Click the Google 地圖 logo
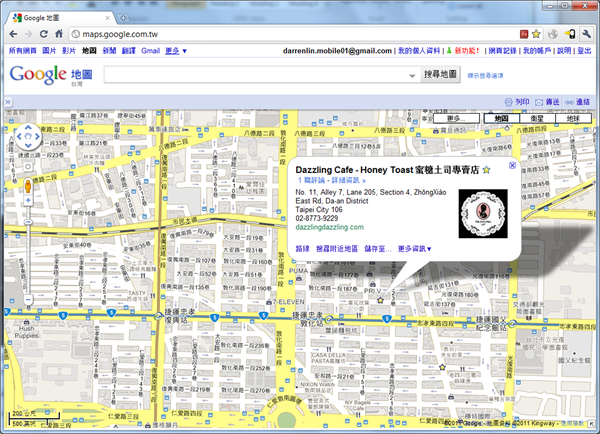600x434 pixels. [x=51, y=75]
